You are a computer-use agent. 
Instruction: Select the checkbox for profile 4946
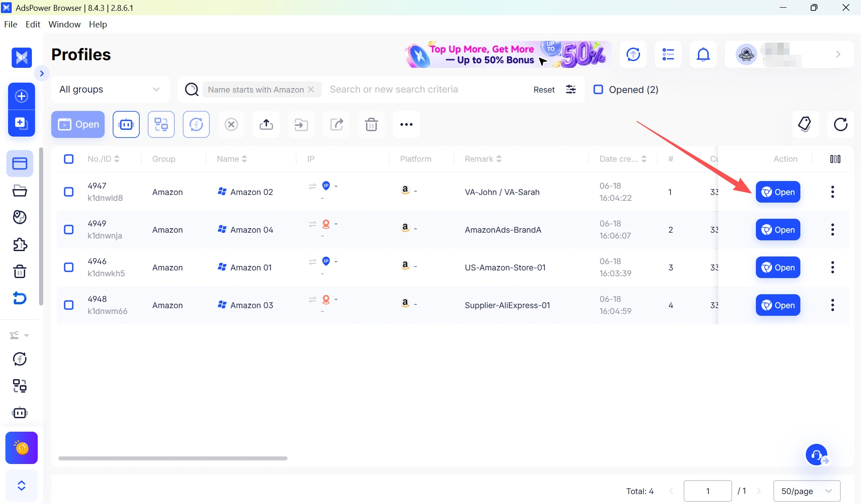click(x=69, y=267)
